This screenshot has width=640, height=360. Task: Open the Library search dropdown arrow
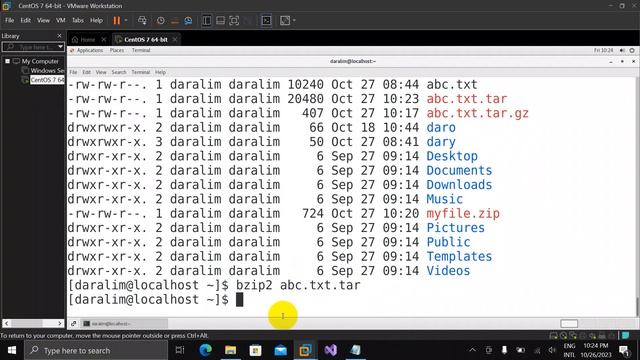[60, 47]
